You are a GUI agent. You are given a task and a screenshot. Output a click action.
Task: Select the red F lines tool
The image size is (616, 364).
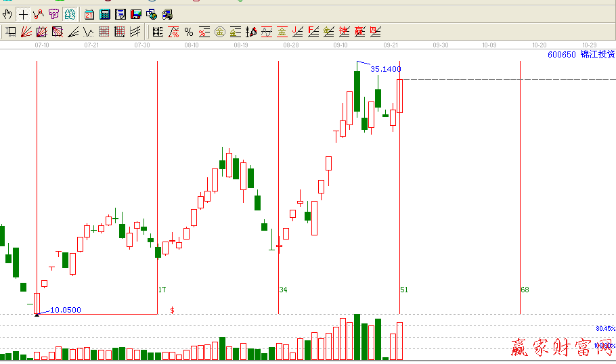coord(313,31)
